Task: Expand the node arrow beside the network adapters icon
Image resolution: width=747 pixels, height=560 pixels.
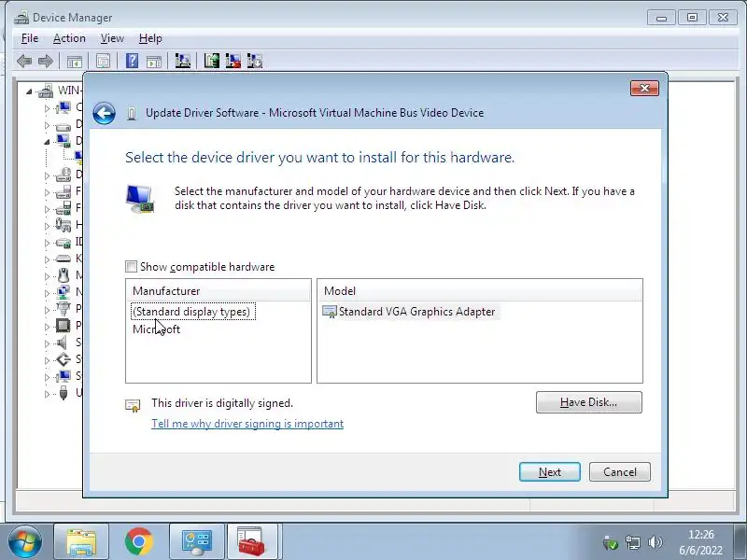Action: [x=47, y=292]
